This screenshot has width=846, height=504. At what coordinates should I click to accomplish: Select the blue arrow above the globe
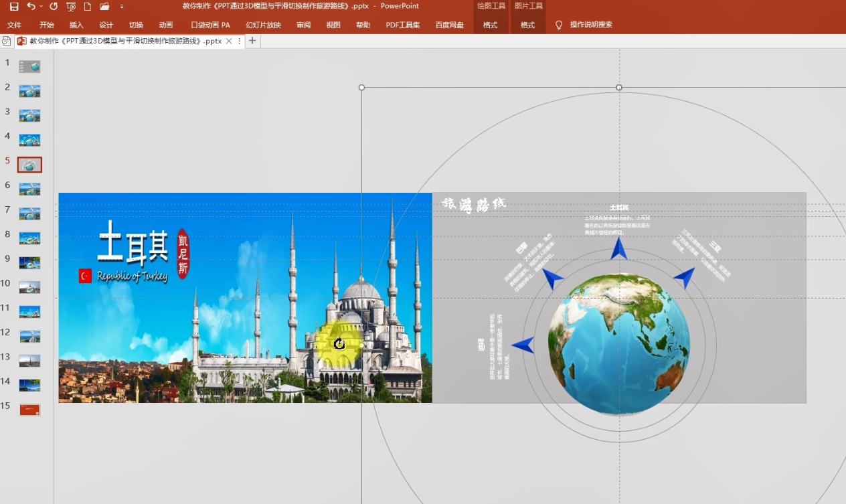(619, 248)
